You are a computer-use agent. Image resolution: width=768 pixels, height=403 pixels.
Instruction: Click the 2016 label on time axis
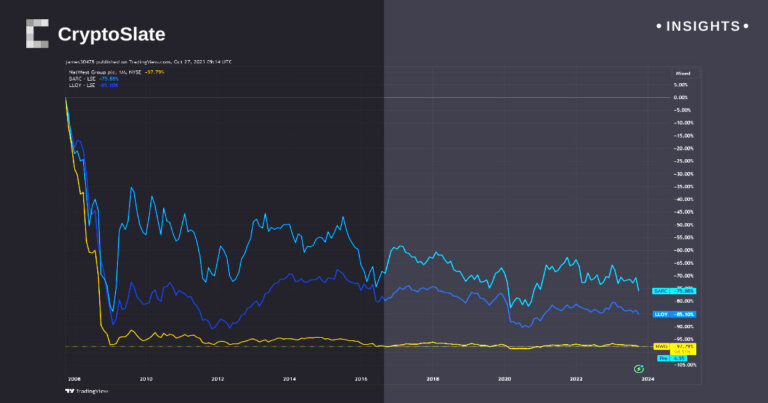point(361,379)
